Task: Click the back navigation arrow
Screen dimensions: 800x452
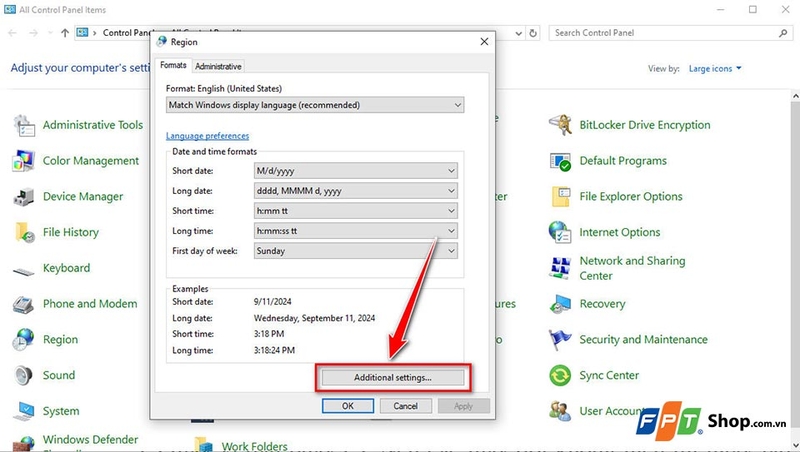Action: [x=12, y=33]
